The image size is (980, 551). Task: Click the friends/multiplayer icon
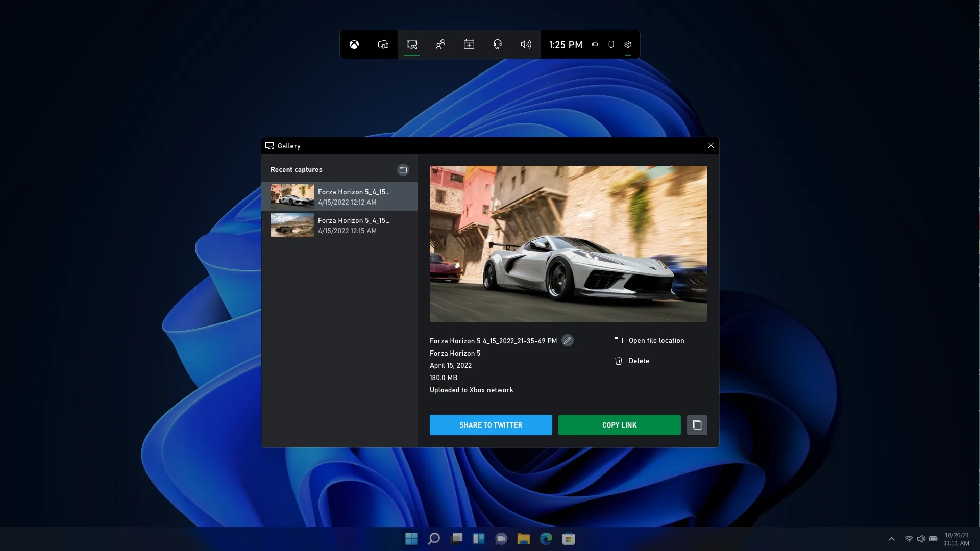[x=440, y=44]
